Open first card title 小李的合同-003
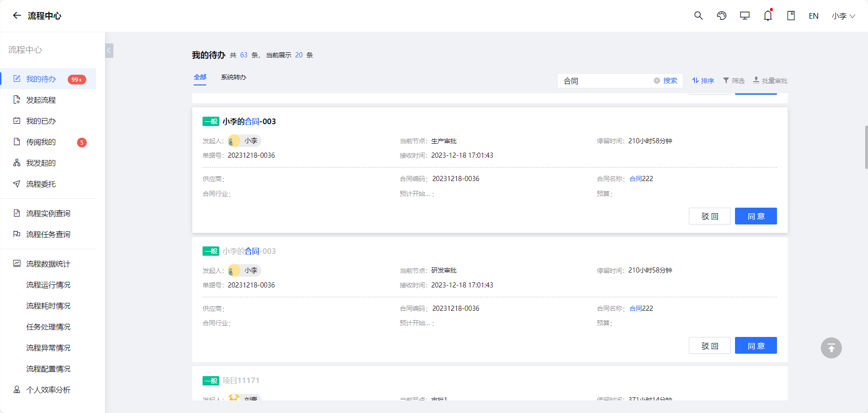The height and width of the screenshot is (413, 868). coord(249,121)
